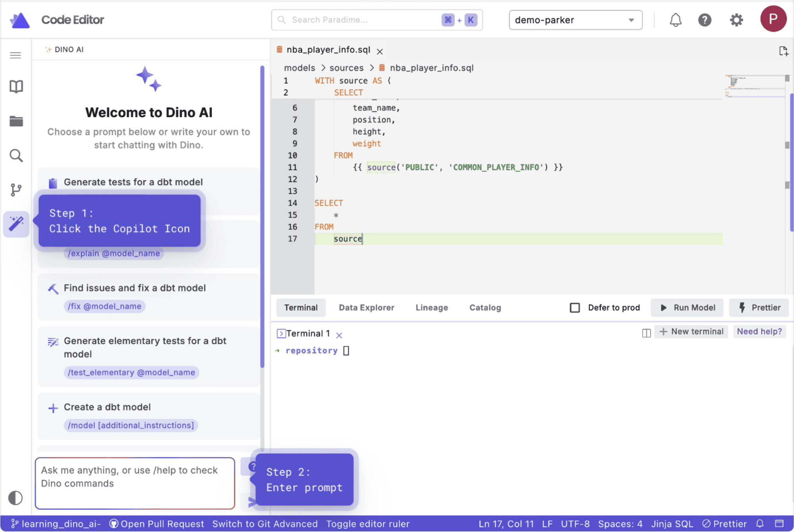The height and width of the screenshot is (532, 794).
Task: Click /model [additional_instructions] chip
Action: 131,425
